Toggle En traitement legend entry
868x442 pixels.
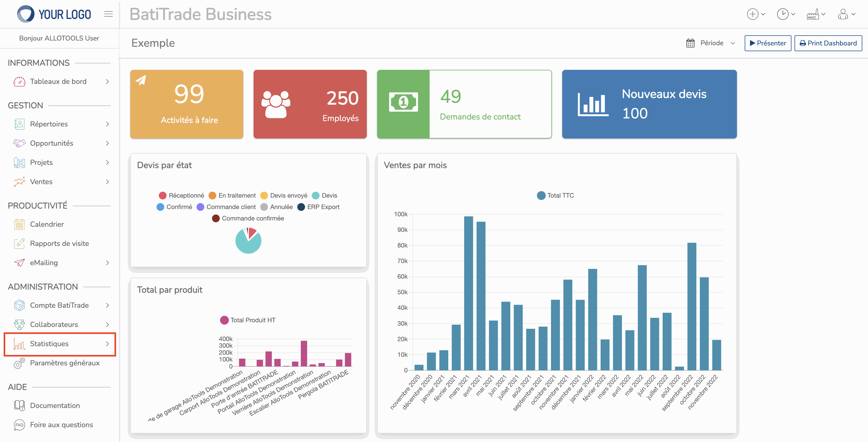[232, 196]
